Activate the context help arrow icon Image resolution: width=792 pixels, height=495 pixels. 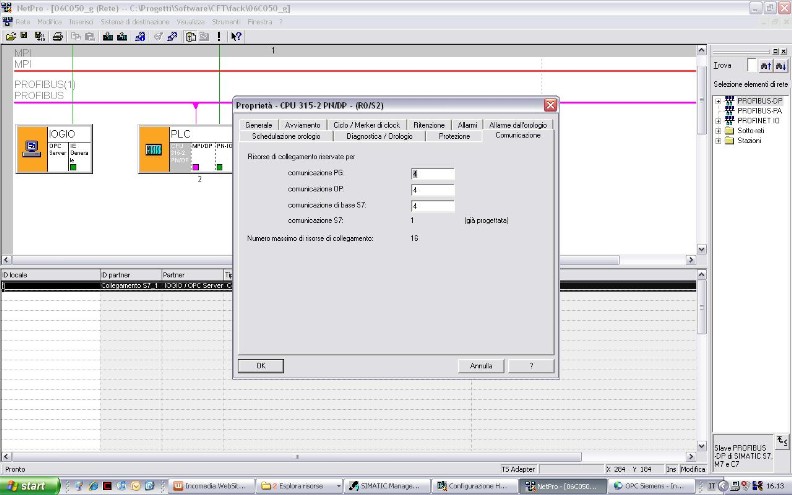pos(236,36)
